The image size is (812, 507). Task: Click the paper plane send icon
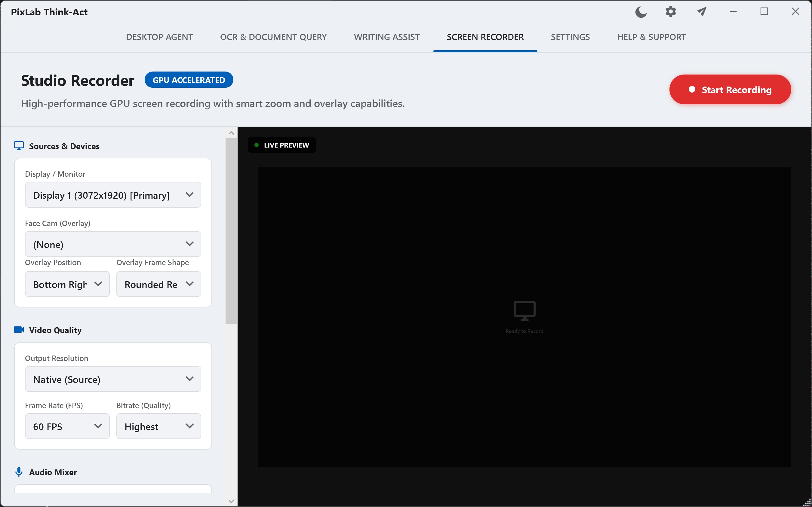[702, 12]
